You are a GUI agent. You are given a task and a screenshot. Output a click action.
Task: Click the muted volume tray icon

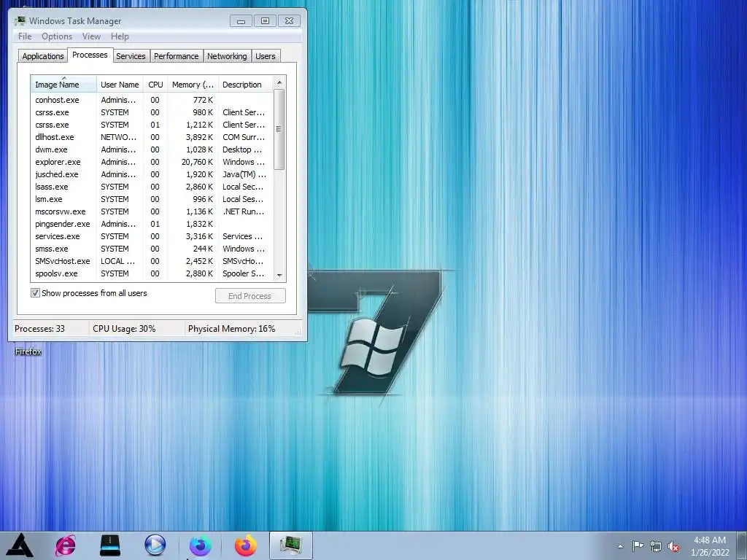tap(673, 547)
